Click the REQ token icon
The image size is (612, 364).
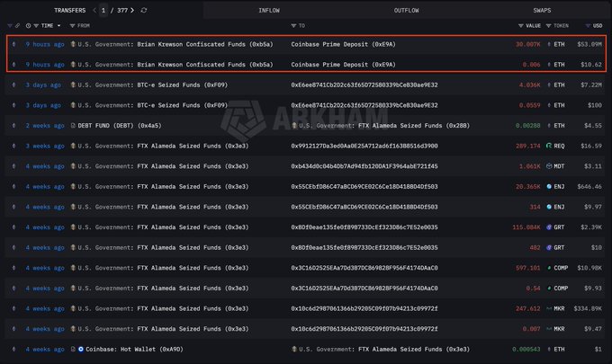click(549, 146)
